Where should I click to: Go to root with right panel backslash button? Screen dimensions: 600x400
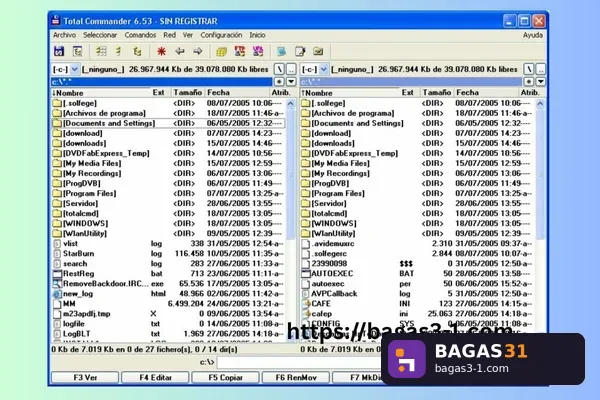click(x=529, y=69)
